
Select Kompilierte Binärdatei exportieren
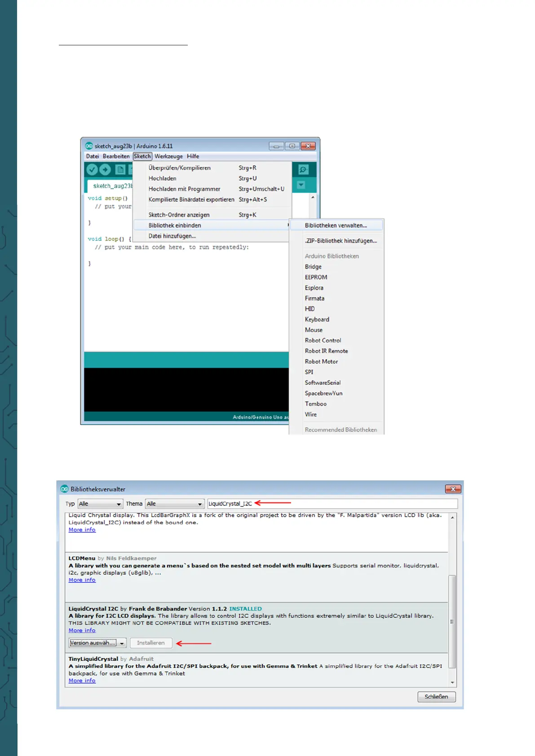212,199
